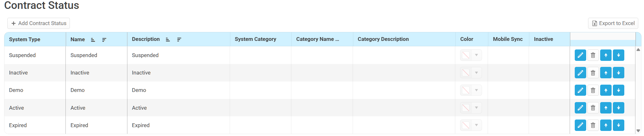644x136 pixels.
Task: Sort Name column descending
Action: 104,40
